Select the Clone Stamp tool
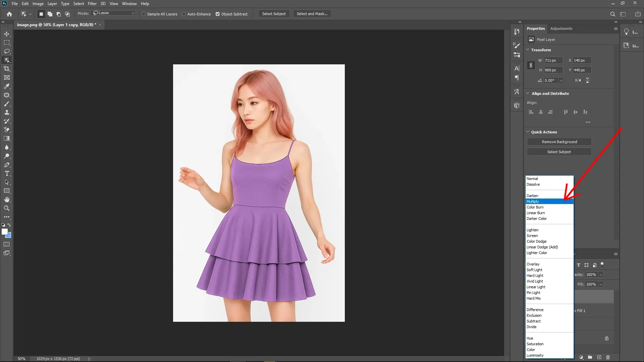The image size is (644, 362). coord(7,113)
